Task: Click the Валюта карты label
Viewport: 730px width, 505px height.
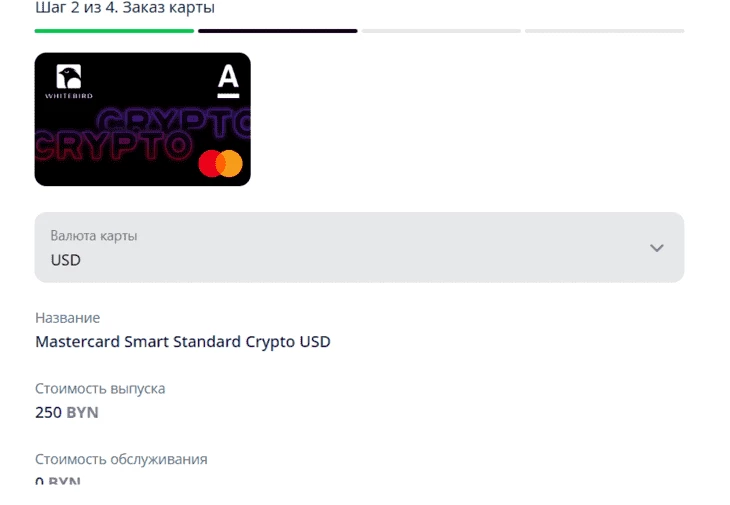Action: pos(94,236)
